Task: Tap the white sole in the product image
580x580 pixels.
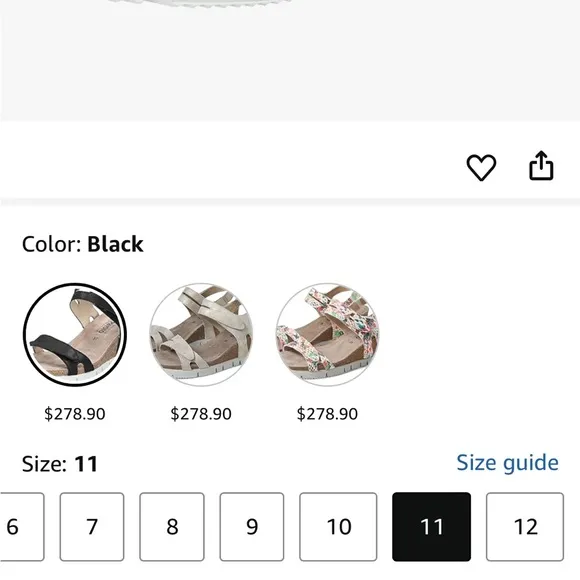Action: (x=202, y=4)
